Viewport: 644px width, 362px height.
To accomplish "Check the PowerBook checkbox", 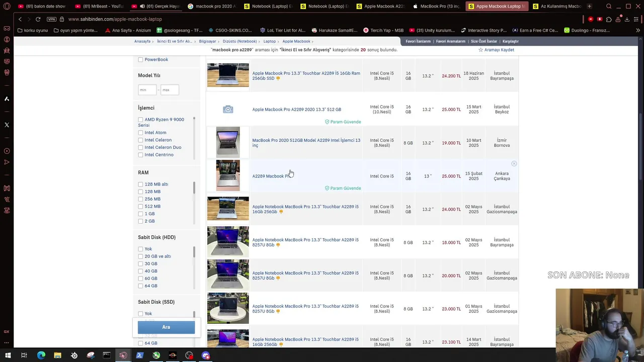I will 140,60.
